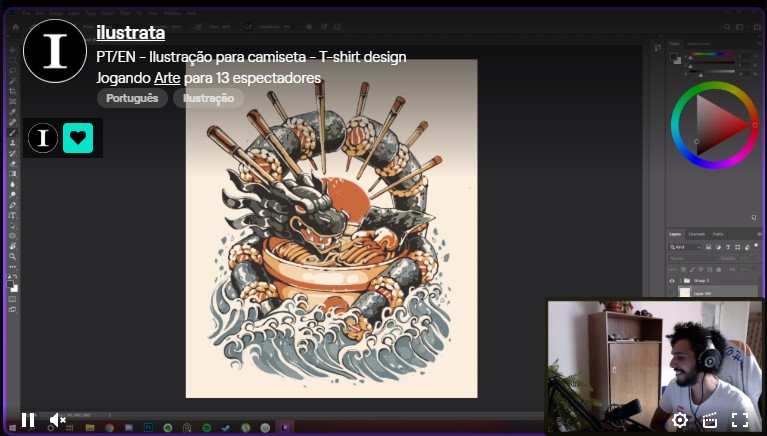The width and height of the screenshot is (767, 436).
Task: Select the History Brush tool
Action: point(13,153)
